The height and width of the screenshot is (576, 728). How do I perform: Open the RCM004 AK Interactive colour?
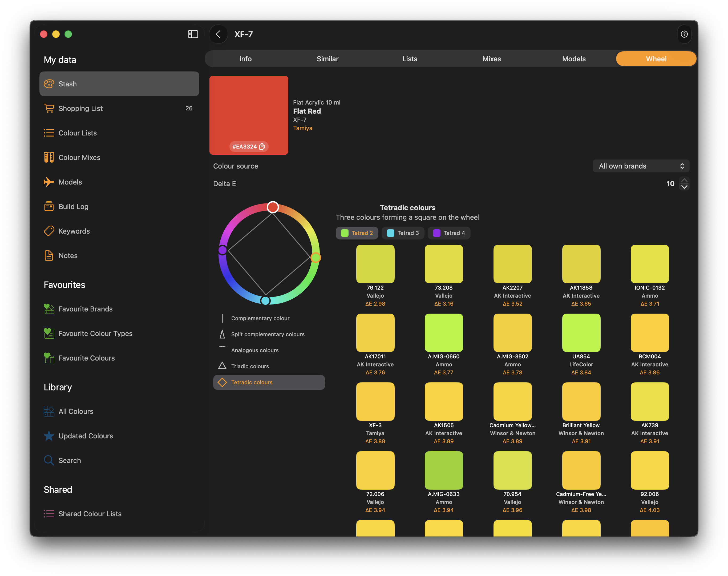pos(649,333)
